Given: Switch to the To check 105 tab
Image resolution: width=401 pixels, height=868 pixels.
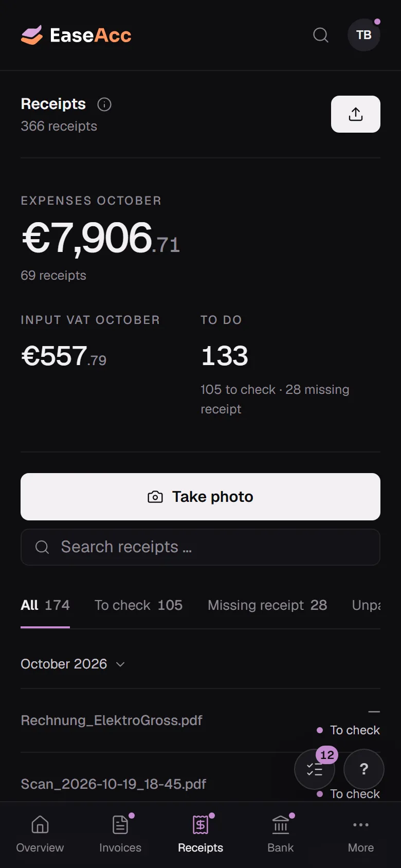Looking at the screenshot, I should pyautogui.click(x=139, y=605).
